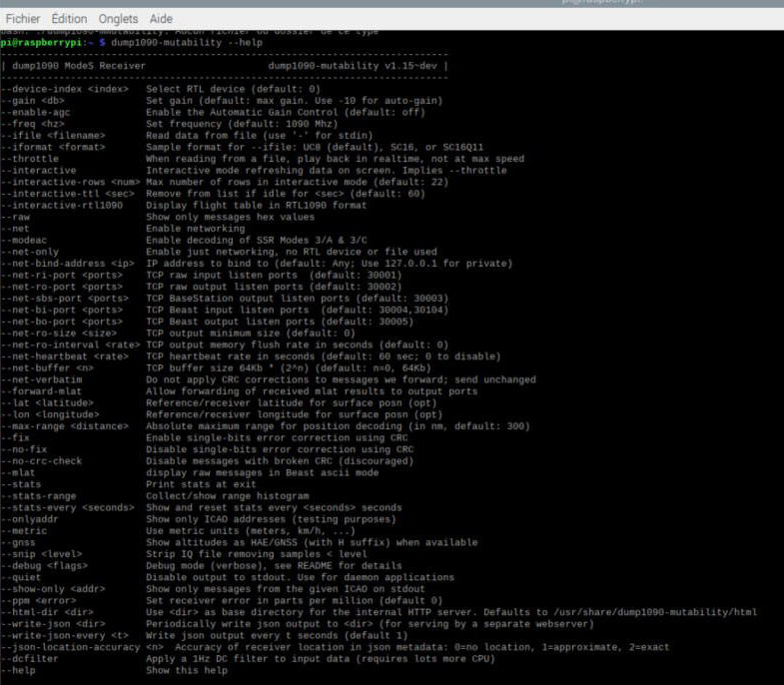The width and height of the screenshot is (784, 685).
Task: Click the 'Print stats at exit' description
Action: tap(201, 484)
